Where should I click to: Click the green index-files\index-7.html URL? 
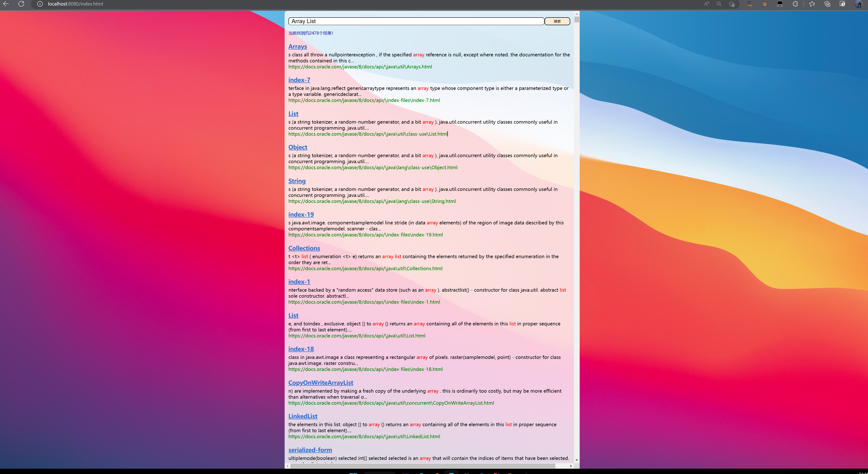point(364,100)
